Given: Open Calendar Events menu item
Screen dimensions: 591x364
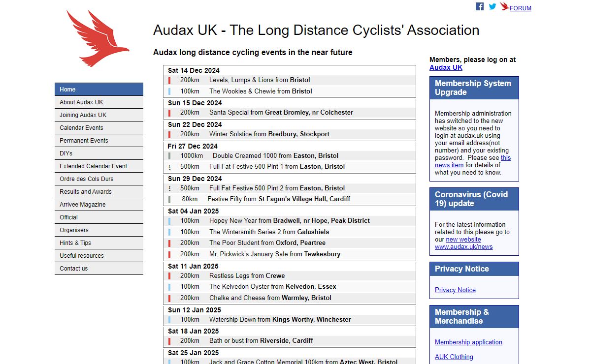Looking at the screenshot, I should click(x=99, y=128).
